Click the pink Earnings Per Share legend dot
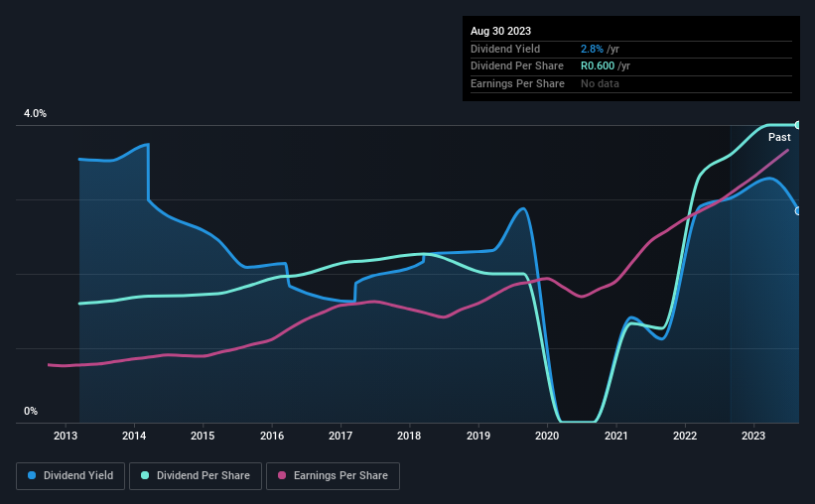Screen dimensions: 815x504 pyautogui.click(x=282, y=475)
